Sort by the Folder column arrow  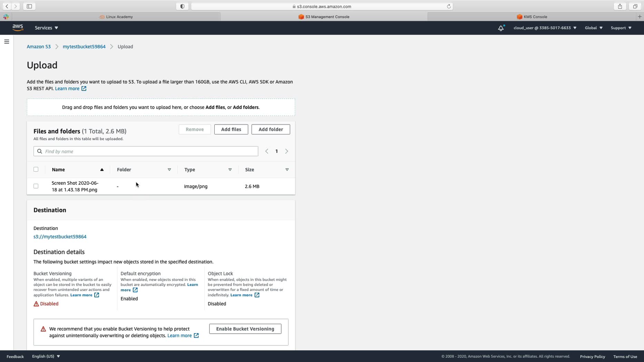pyautogui.click(x=169, y=170)
